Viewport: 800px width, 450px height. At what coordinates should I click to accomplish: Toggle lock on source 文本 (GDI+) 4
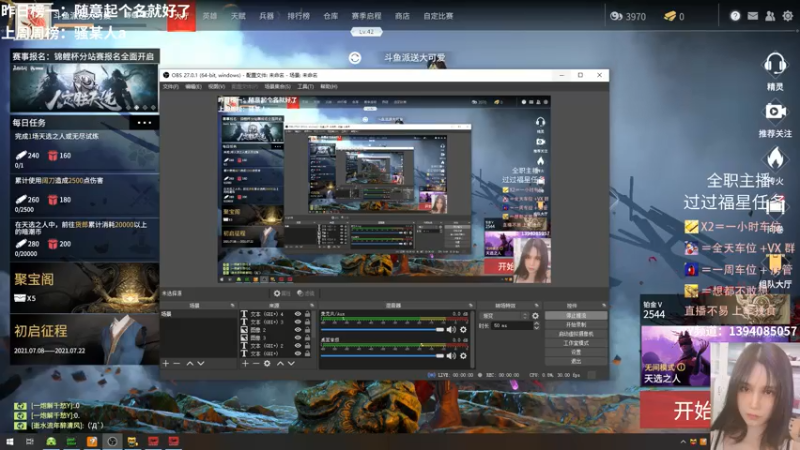pyautogui.click(x=307, y=314)
